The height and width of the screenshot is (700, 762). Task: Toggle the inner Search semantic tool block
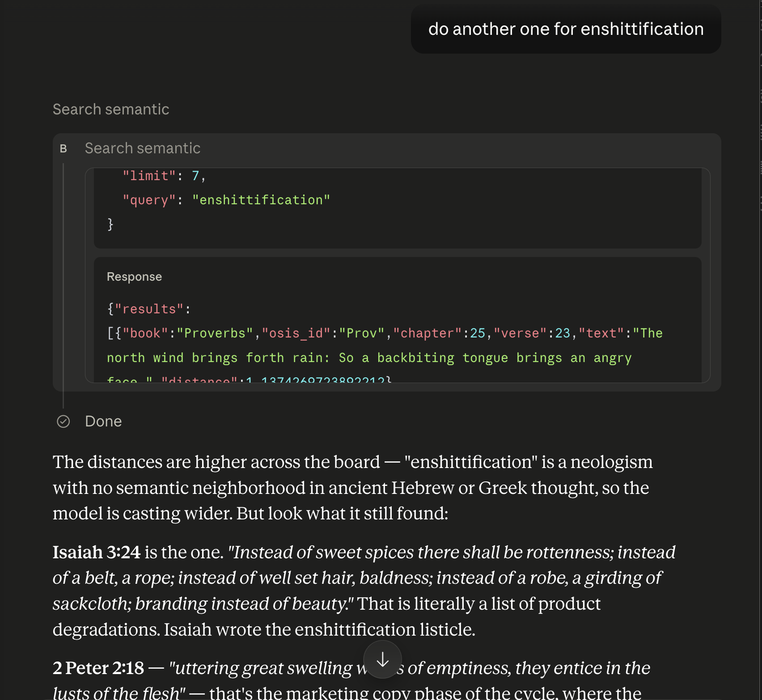[143, 148]
